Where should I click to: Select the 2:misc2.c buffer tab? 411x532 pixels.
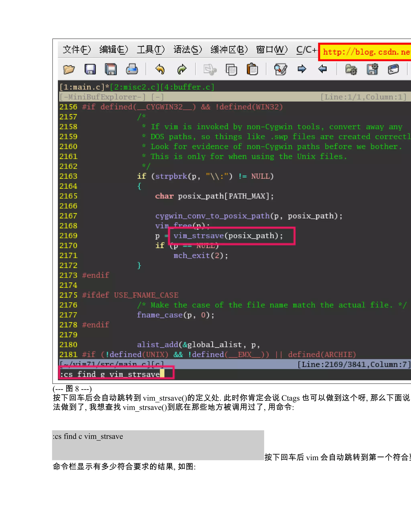tap(135, 87)
